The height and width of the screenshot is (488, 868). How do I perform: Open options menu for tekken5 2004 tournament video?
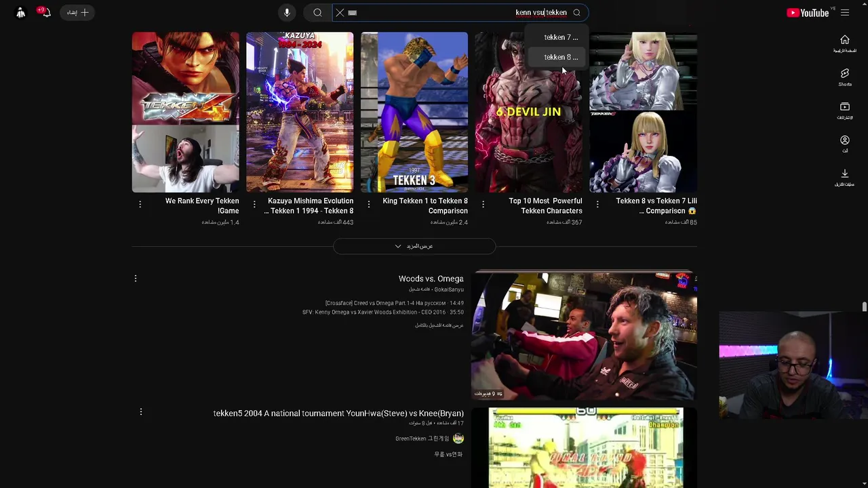tap(140, 412)
